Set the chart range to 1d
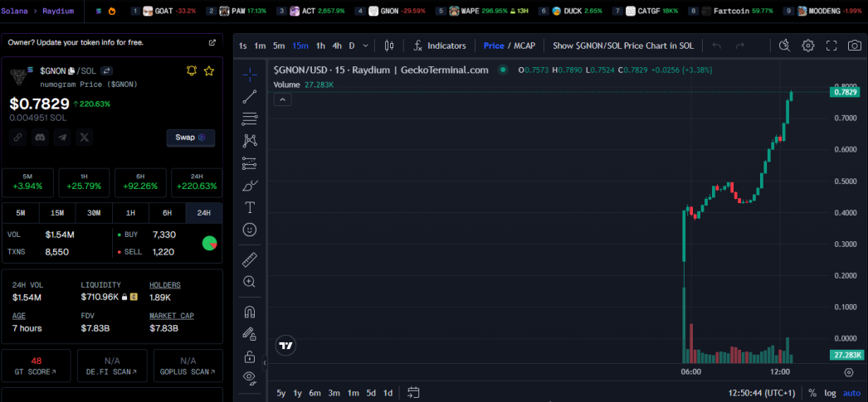The image size is (868, 402). pos(388,393)
